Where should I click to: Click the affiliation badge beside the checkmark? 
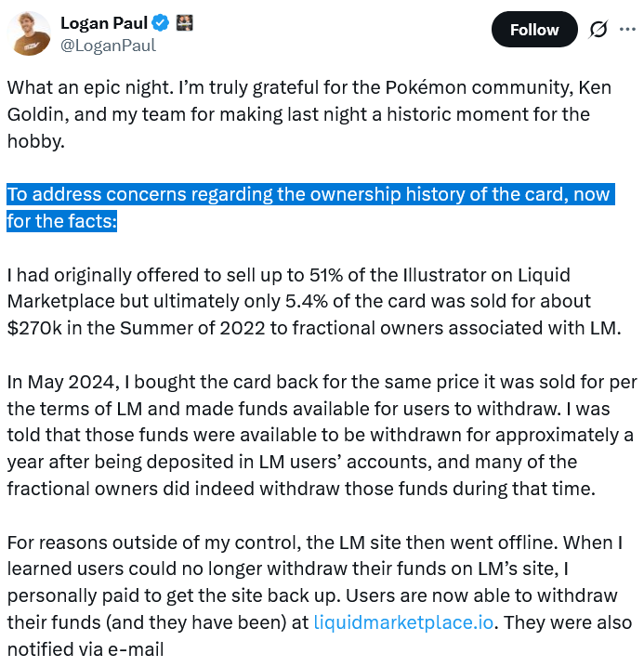[183, 22]
